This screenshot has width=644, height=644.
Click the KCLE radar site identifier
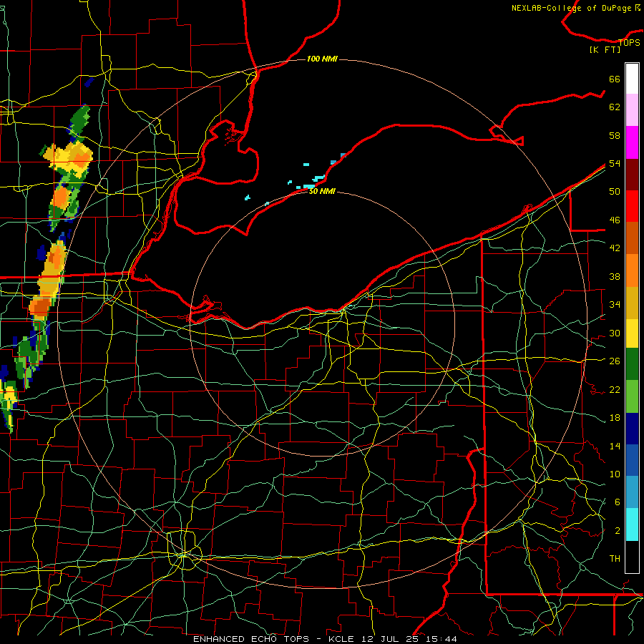(x=341, y=639)
